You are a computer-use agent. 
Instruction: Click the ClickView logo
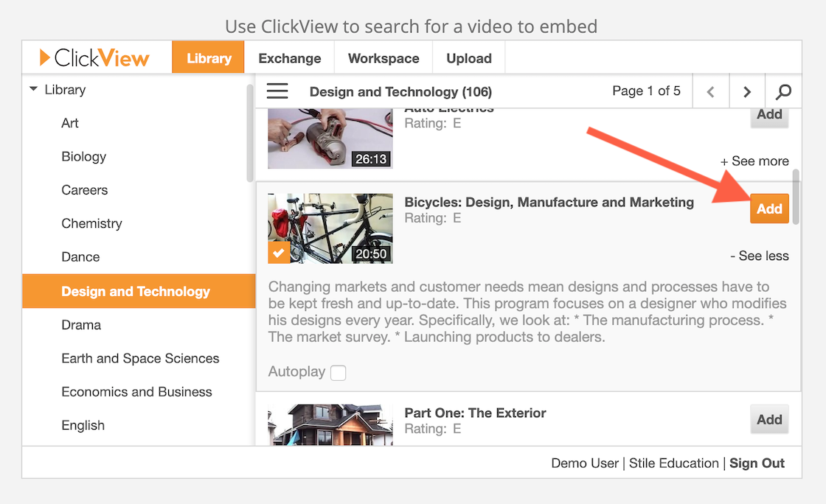(x=94, y=58)
